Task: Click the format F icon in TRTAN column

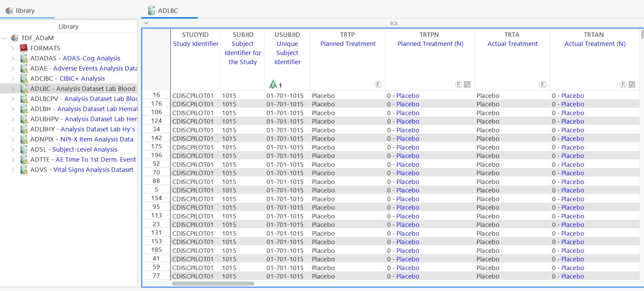Action: (x=623, y=84)
